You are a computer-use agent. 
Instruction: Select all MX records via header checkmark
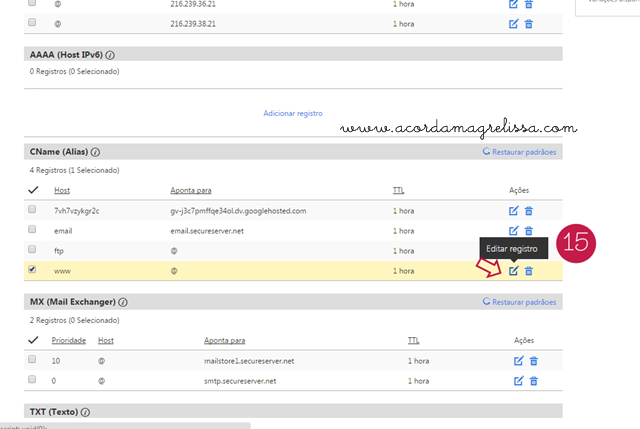(x=33, y=340)
